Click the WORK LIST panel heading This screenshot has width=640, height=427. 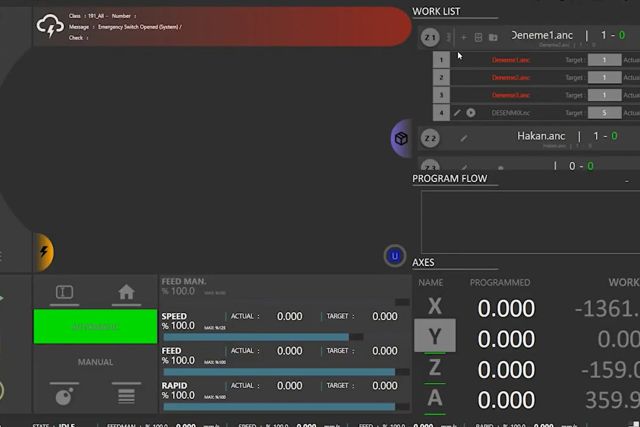[436, 11]
